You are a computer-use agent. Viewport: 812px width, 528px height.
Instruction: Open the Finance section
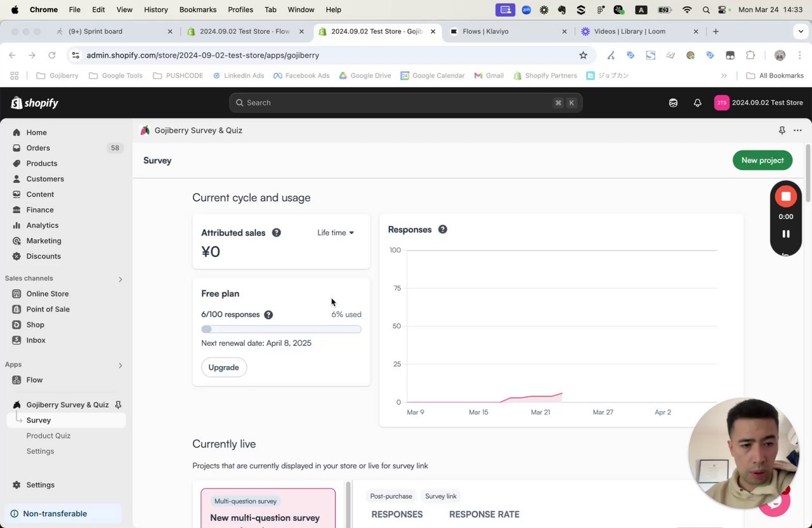[x=40, y=209]
